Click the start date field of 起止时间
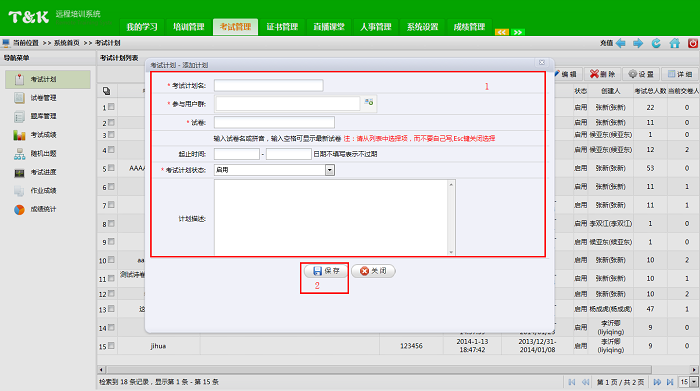Viewport: 700px width, 391px height. pos(237,154)
